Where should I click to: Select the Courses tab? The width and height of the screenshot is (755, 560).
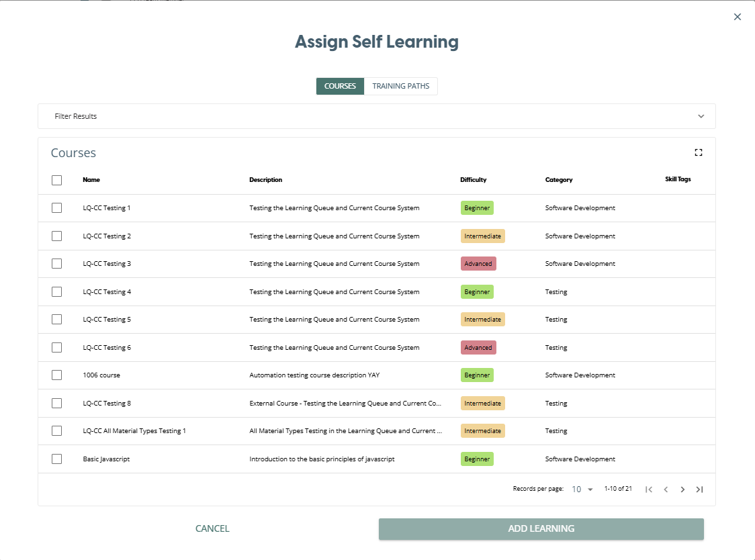point(340,86)
